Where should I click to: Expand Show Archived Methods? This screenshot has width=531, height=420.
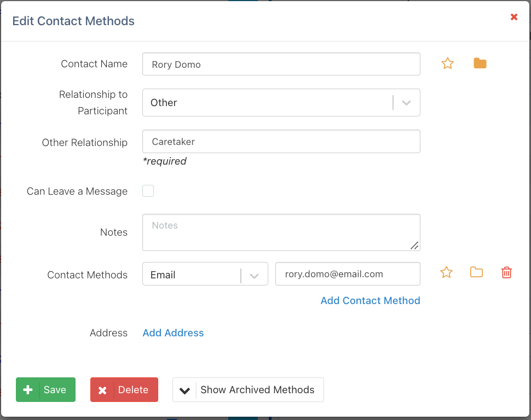pos(248,390)
